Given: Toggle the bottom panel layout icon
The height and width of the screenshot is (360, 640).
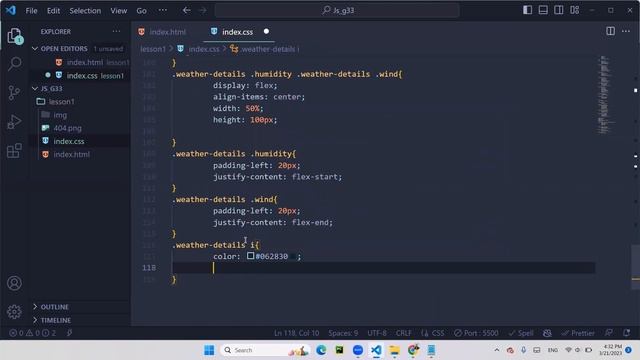Looking at the screenshot, I should 543,10.
